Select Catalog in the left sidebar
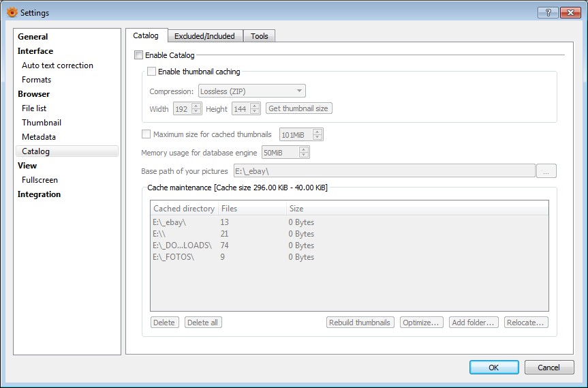Screen dimensions: 588x388 tap(67, 151)
